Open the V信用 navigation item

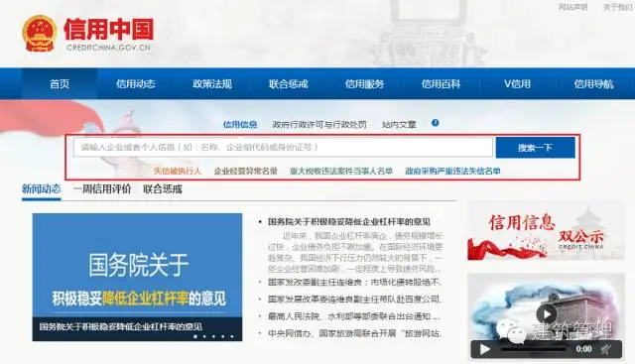[517, 84]
